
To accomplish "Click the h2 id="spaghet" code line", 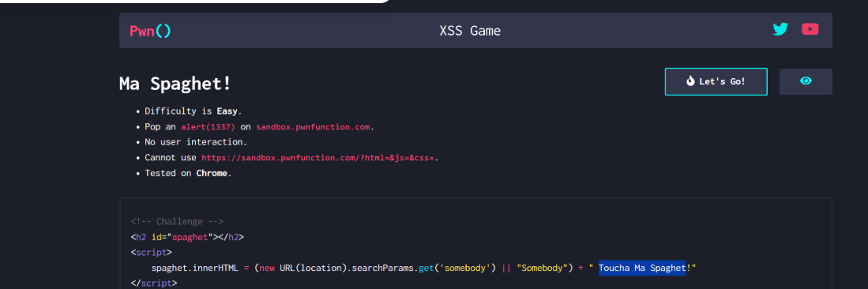I will pyautogui.click(x=187, y=237).
